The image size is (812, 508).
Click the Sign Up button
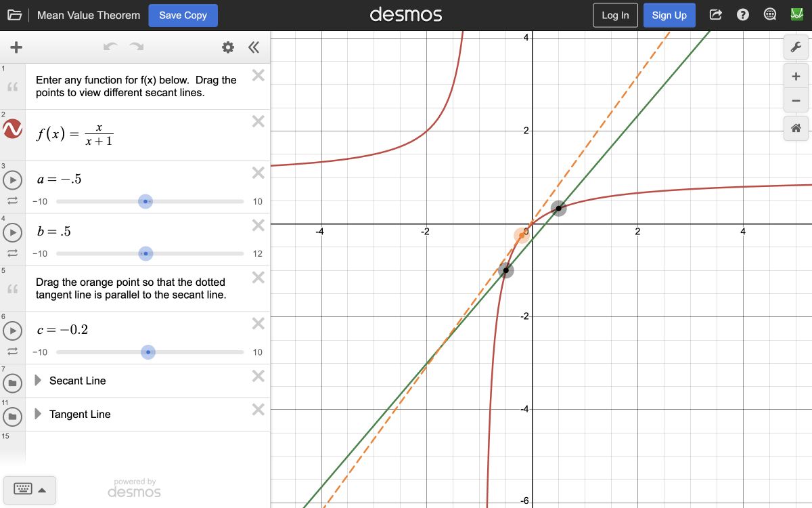point(669,15)
